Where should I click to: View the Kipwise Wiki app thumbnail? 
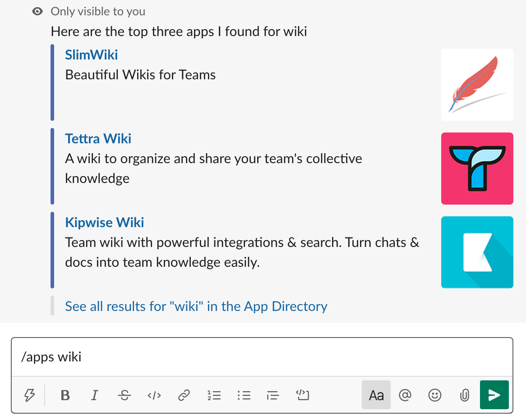click(477, 252)
